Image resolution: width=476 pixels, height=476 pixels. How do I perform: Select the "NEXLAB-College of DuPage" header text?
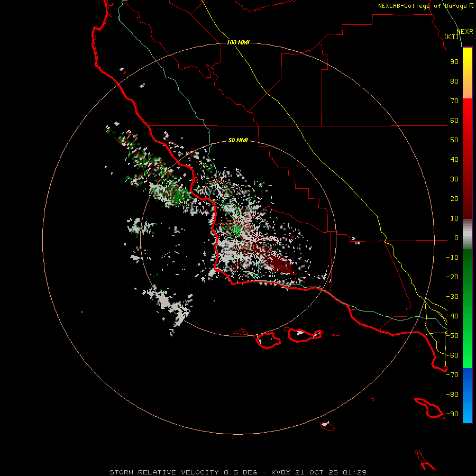click(423, 6)
